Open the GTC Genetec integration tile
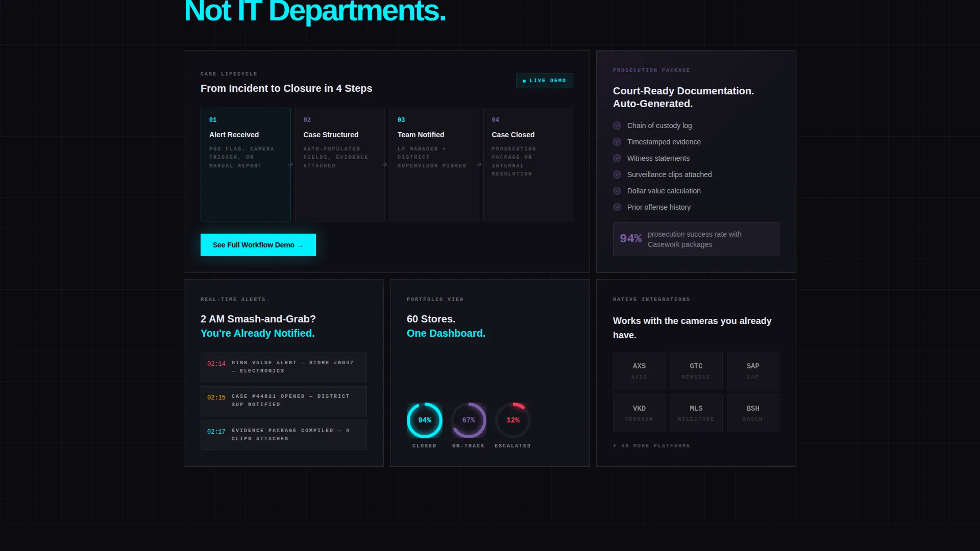The width and height of the screenshot is (980, 551). tap(696, 371)
